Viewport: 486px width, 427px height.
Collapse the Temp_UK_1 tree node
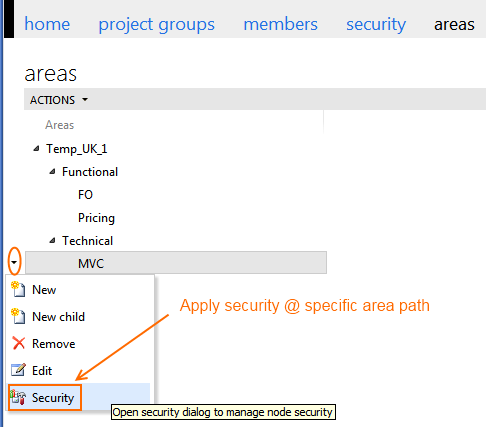[x=36, y=149]
